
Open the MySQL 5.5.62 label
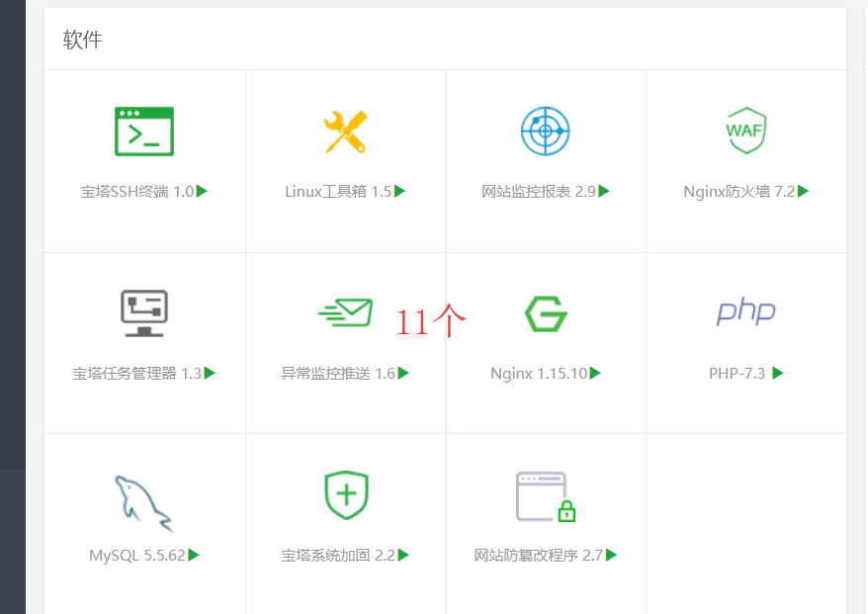tap(137, 556)
